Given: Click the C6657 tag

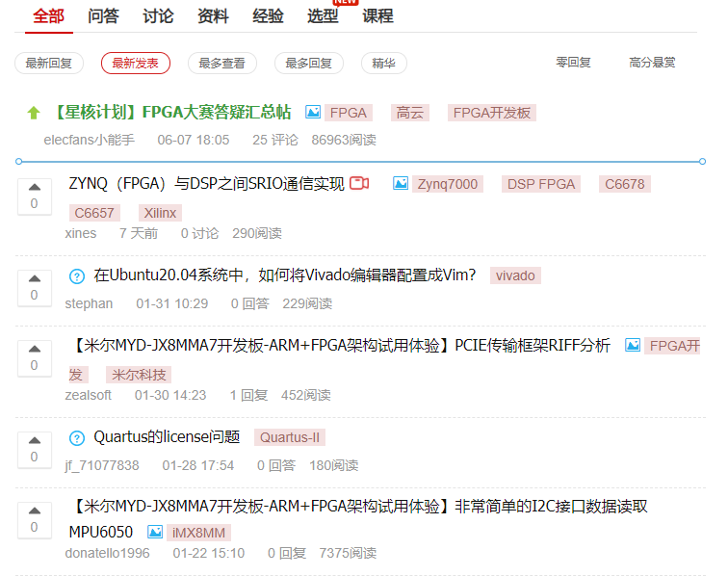Looking at the screenshot, I should pos(94,213).
